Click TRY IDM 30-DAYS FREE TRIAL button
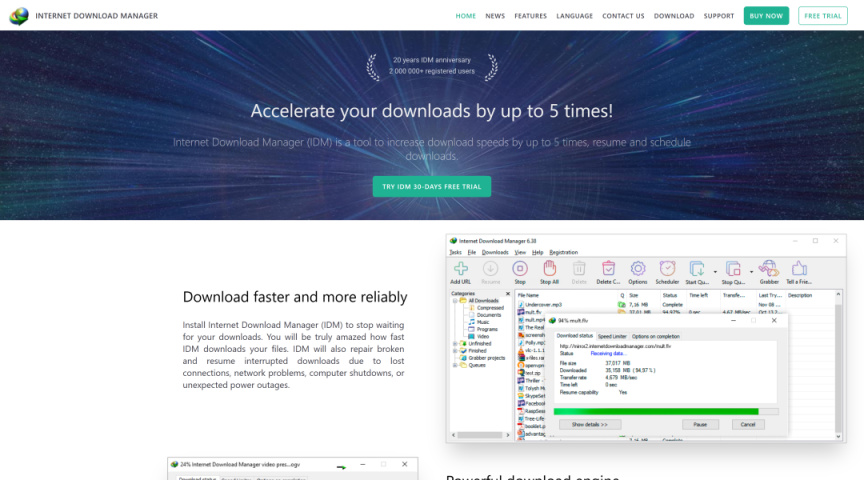864x480 pixels. (x=432, y=187)
